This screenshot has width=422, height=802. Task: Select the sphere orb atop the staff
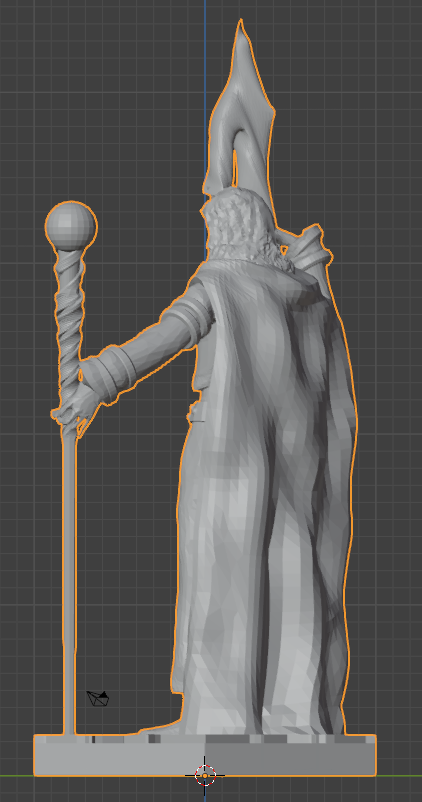[x=71, y=226]
